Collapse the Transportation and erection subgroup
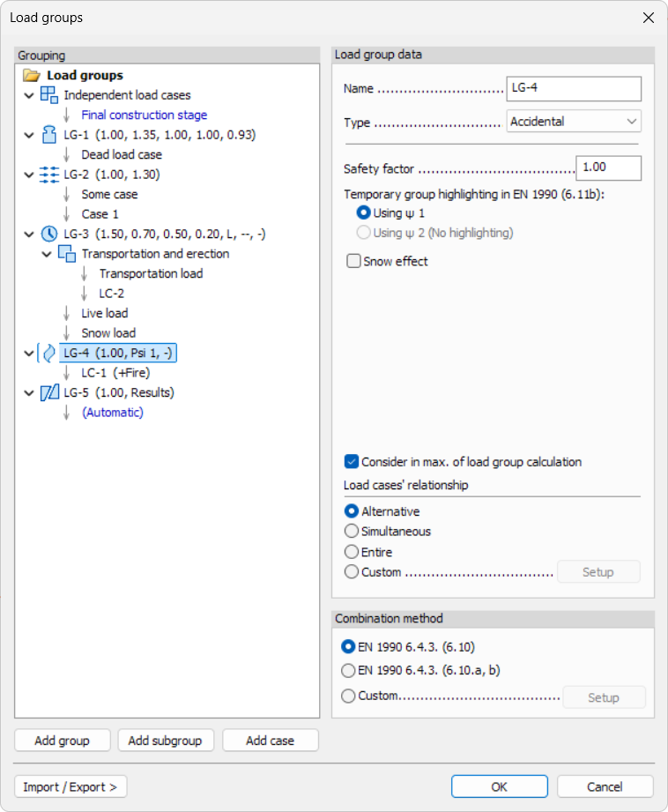 pos(46,254)
